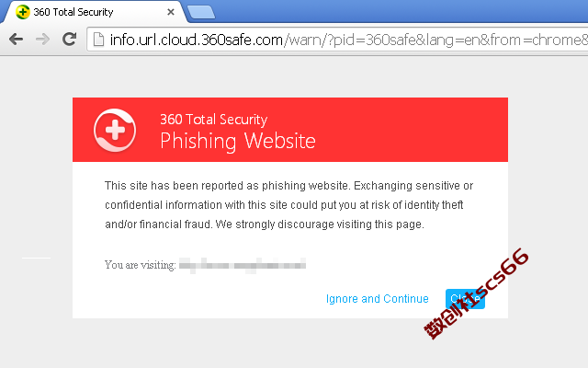Click the Phishing Website heading

click(238, 141)
